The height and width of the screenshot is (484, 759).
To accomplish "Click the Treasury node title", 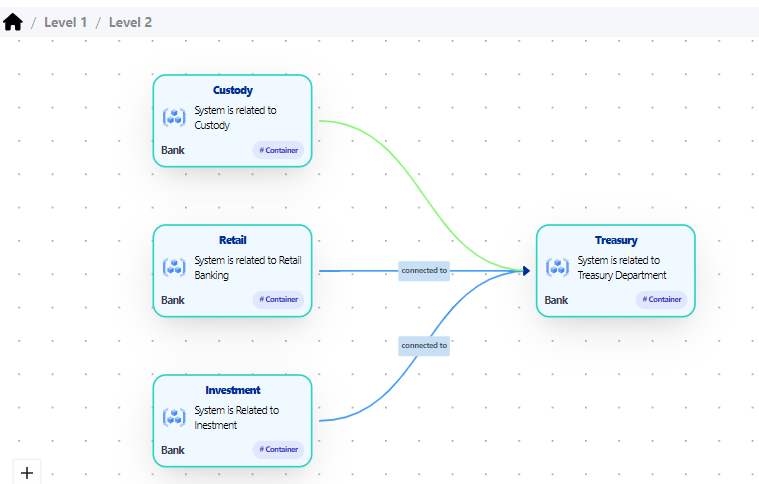I will 615,240.
